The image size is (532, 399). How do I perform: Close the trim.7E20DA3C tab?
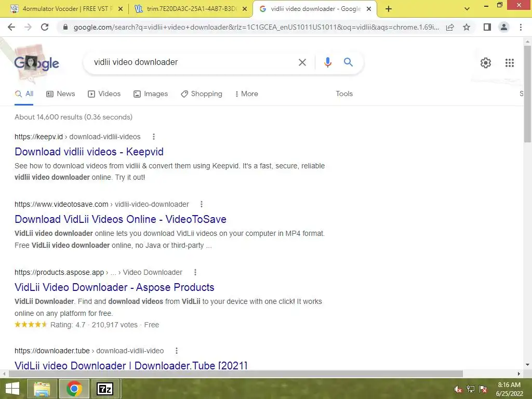[245, 9]
